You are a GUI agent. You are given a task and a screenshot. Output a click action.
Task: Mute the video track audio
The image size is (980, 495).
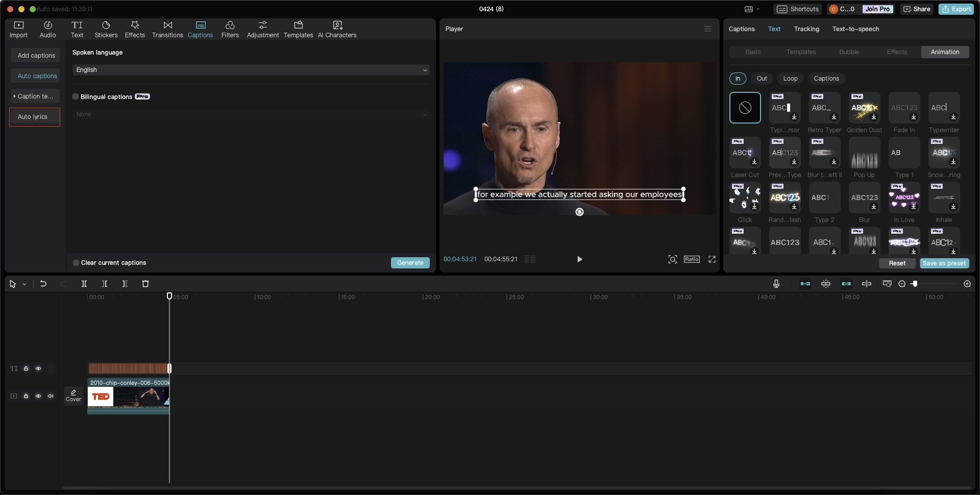pos(51,396)
